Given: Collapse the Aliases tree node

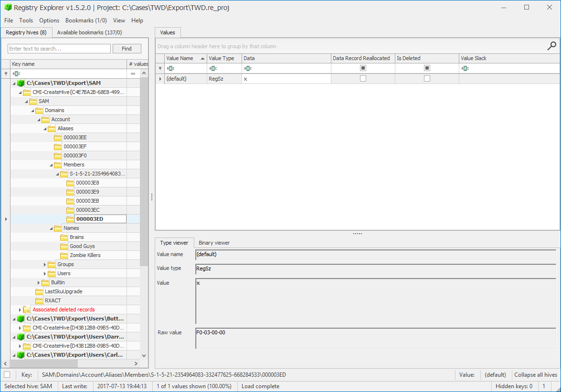Looking at the screenshot, I should click(x=44, y=128).
